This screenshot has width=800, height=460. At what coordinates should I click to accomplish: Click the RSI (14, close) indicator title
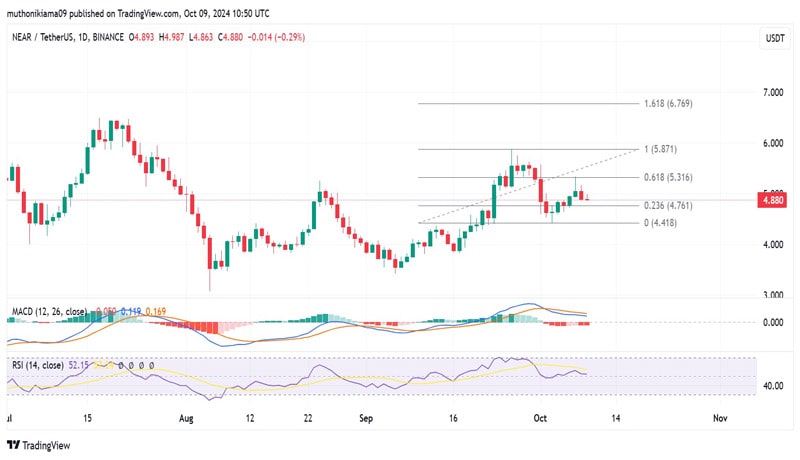[38, 365]
